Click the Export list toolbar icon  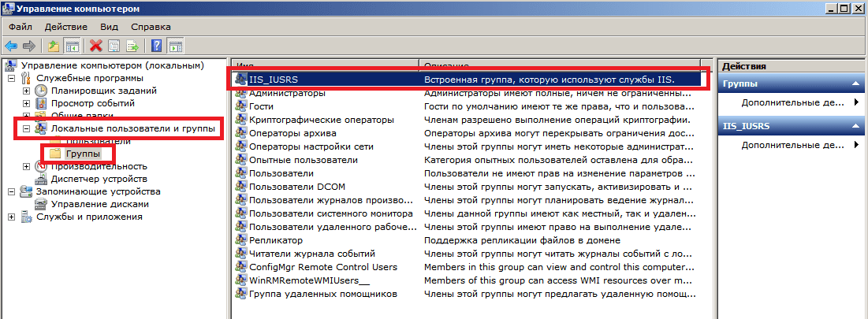click(132, 46)
